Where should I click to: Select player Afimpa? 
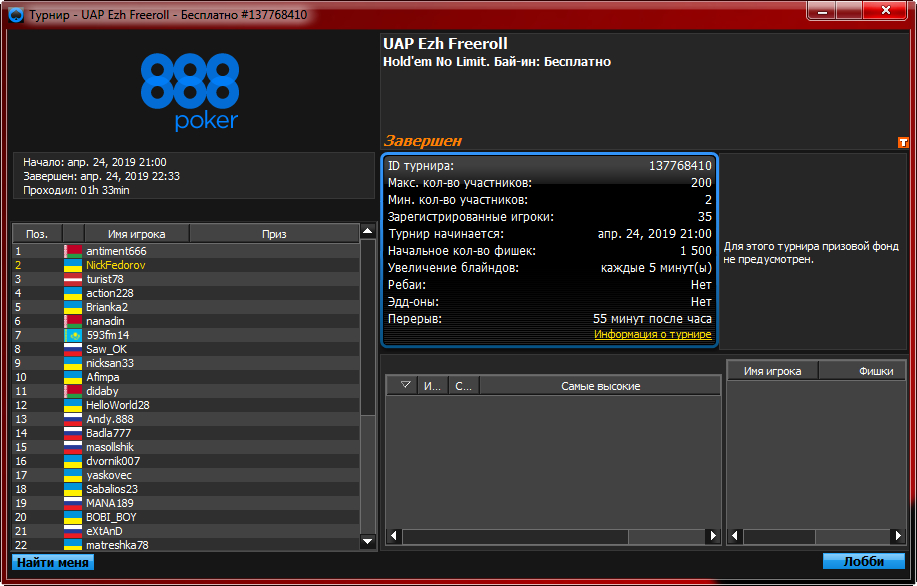pos(186,377)
